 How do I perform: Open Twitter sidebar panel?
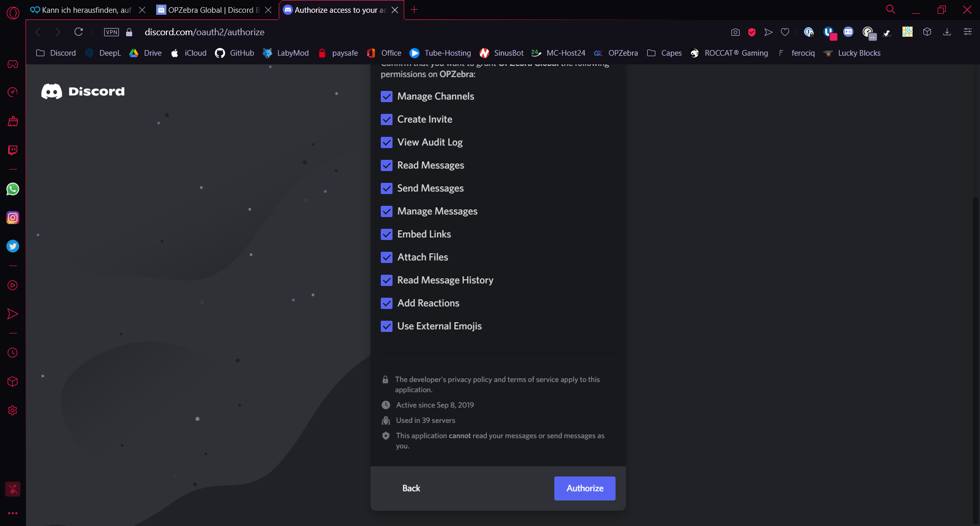tap(13, 246)
